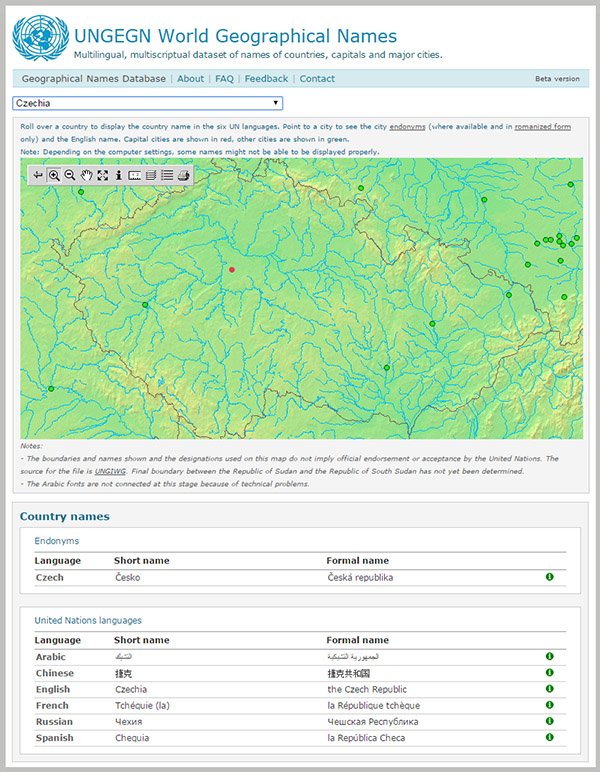Click the 'Arabic' language cell
The width and height of the screenshot is (600, 772).
coord(51,657)
